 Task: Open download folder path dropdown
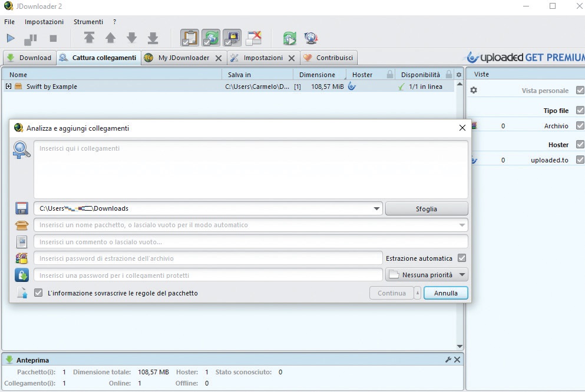377,209
